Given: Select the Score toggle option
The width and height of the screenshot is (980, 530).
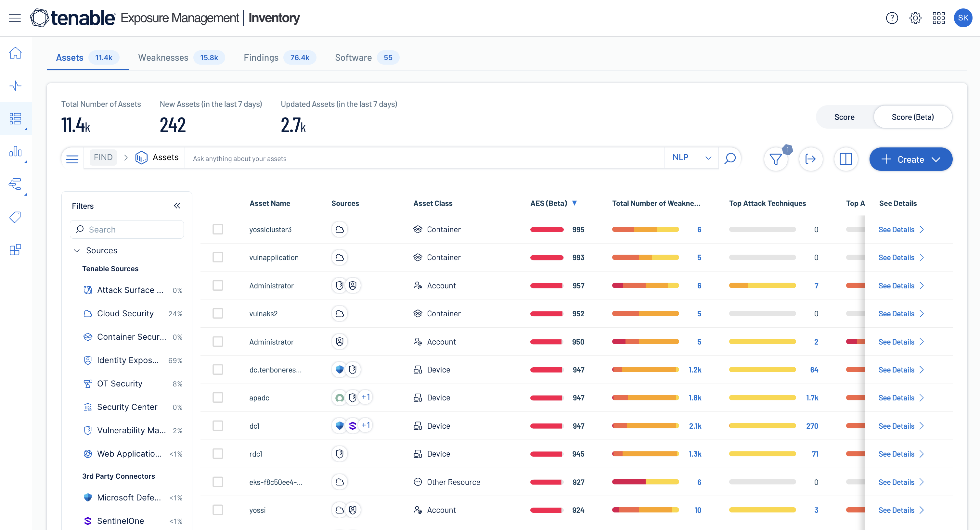Looking at the screenshot, I should [x=844, y=117].
